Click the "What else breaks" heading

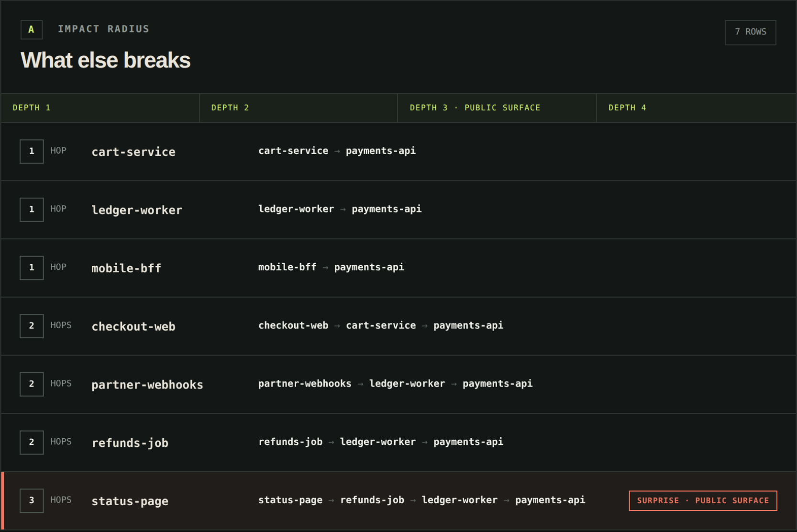(105, 60)
